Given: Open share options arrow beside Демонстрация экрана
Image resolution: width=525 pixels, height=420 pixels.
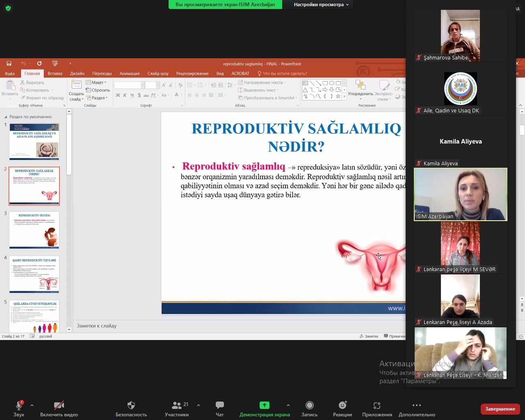Looking at the screenshot, I should pos(288,405).
